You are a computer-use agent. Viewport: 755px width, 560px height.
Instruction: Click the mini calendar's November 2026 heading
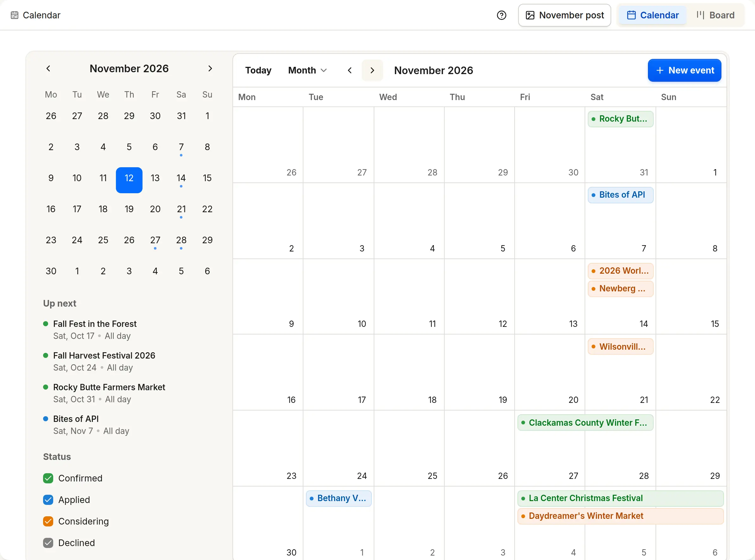click(x=129, y=69)
